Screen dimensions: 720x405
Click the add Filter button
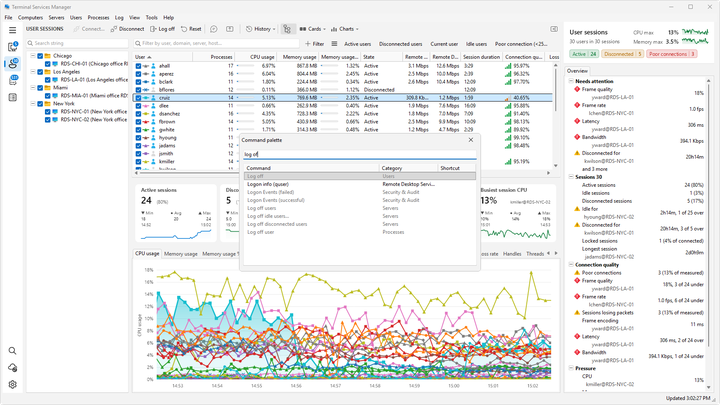pos(315,44)
